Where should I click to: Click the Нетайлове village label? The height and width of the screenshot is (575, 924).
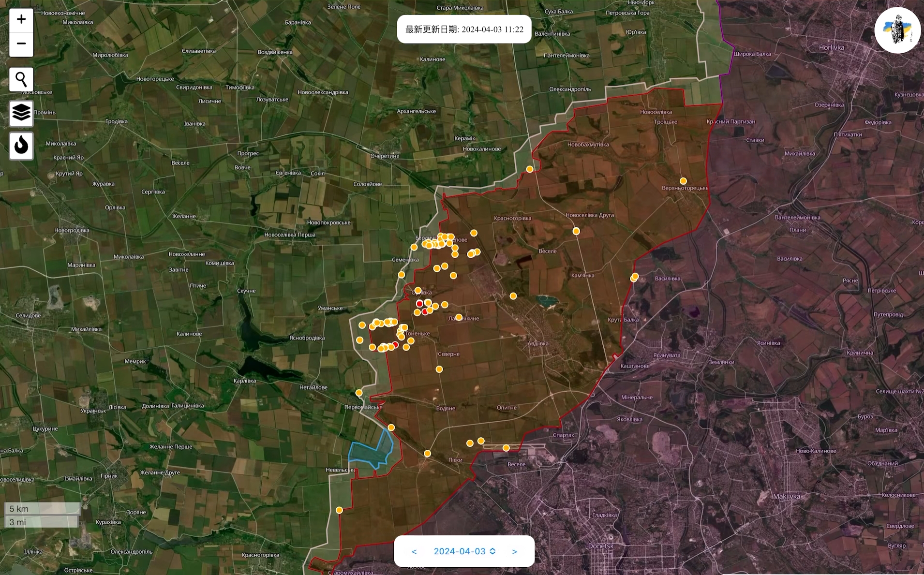click(313, 387)
